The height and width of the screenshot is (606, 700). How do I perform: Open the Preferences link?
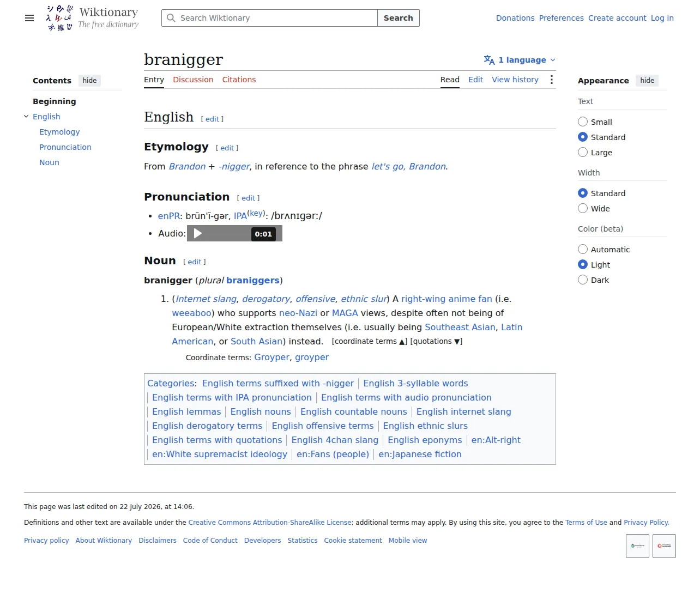[x=561, y=18]
